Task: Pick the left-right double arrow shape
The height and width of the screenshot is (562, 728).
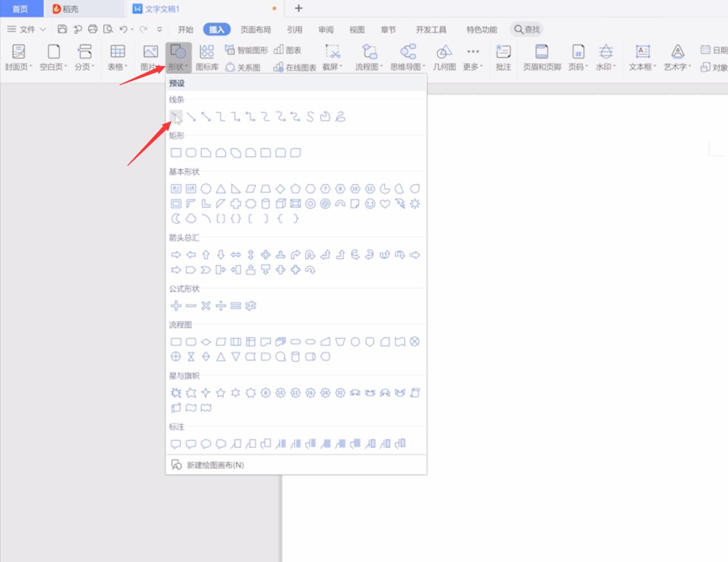Action: [236, 255]
